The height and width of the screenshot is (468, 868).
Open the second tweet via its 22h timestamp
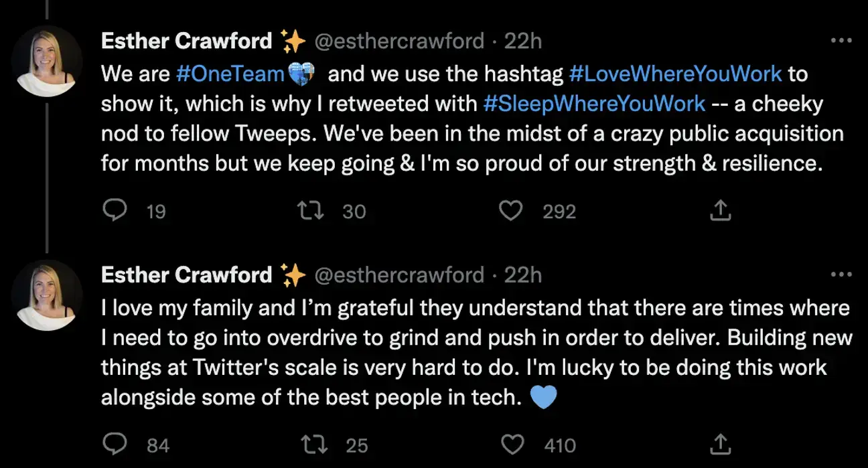(523, 275)
